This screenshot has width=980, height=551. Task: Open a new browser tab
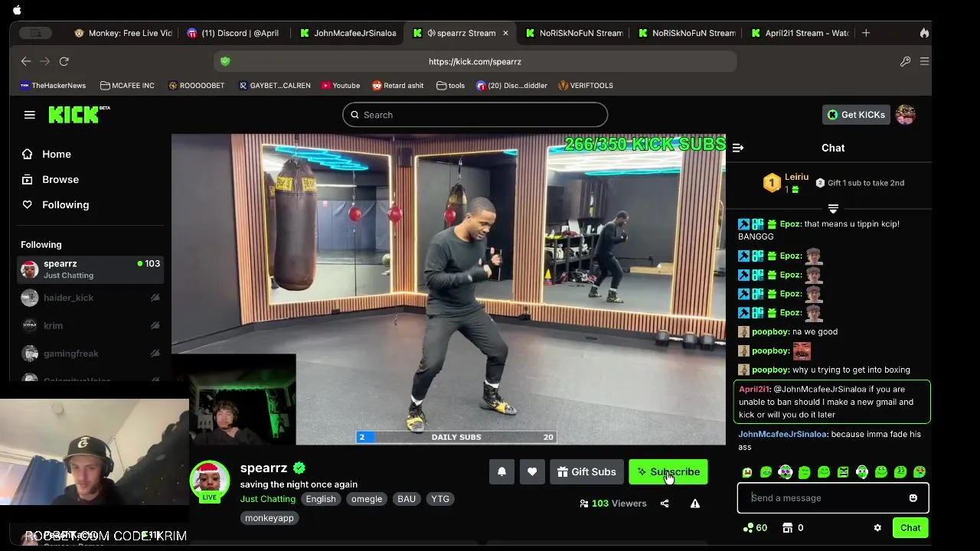866,33
